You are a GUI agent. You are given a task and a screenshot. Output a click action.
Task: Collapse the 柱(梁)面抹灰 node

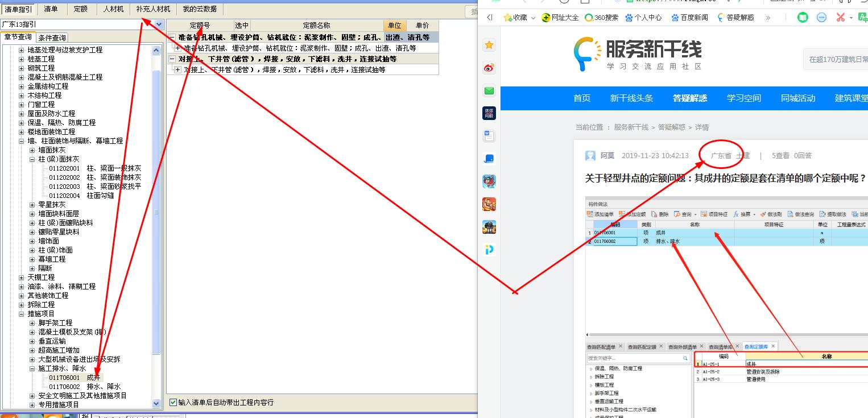[32, 159]
